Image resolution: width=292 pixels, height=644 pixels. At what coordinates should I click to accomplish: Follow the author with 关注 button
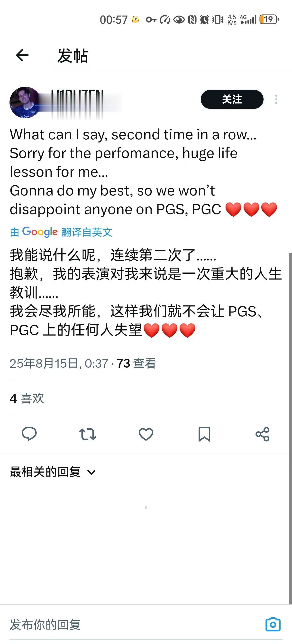232,99
